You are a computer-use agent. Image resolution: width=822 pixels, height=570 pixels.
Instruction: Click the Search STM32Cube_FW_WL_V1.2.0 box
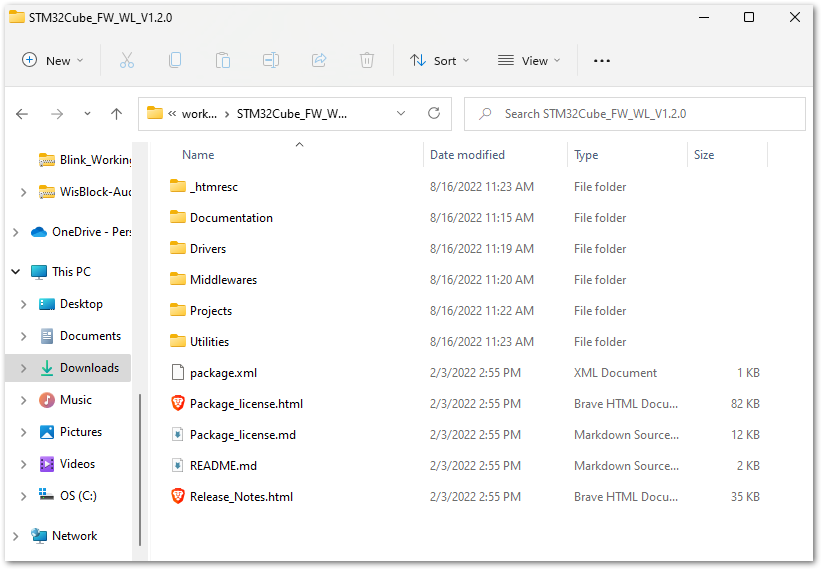click(x=635, y=114)
